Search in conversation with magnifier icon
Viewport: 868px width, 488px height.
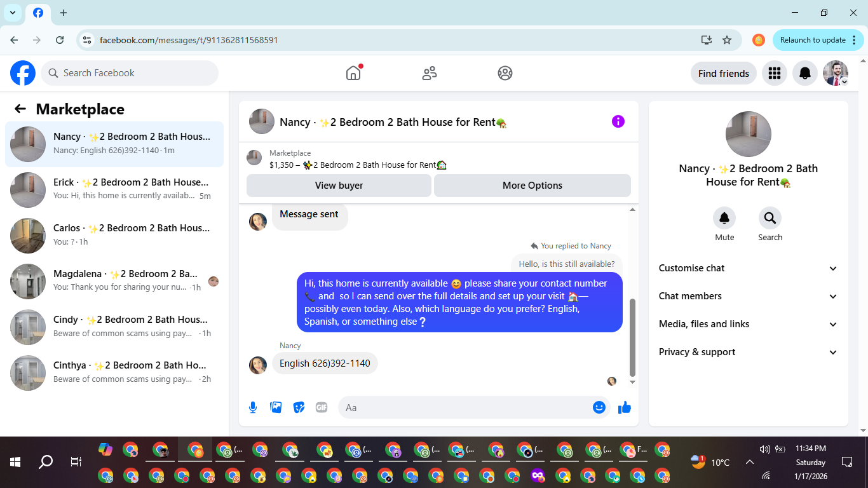click(x=770, y=218)
